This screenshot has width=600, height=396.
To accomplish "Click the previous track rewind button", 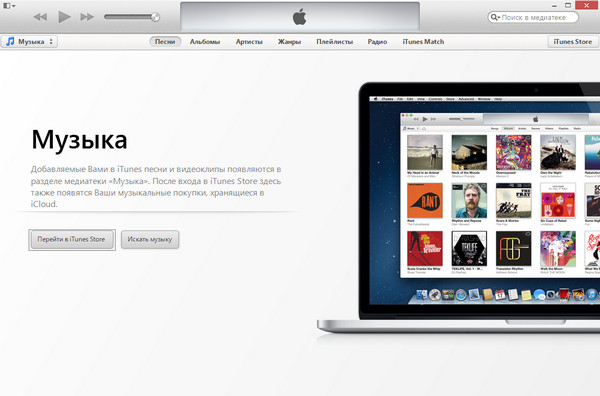I will pyautogui.click(x=40, y=17).
